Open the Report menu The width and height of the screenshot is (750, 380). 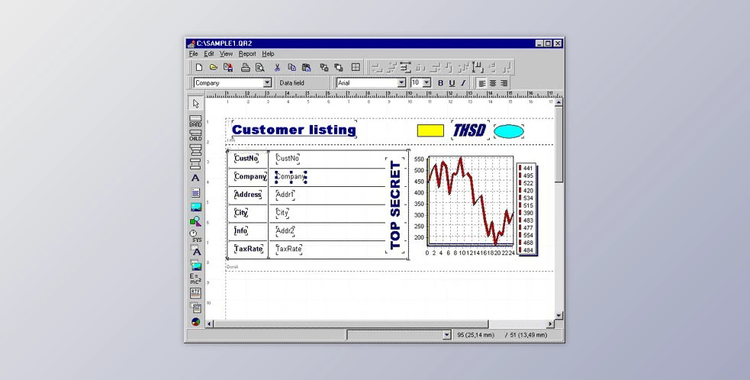[247, 54]
